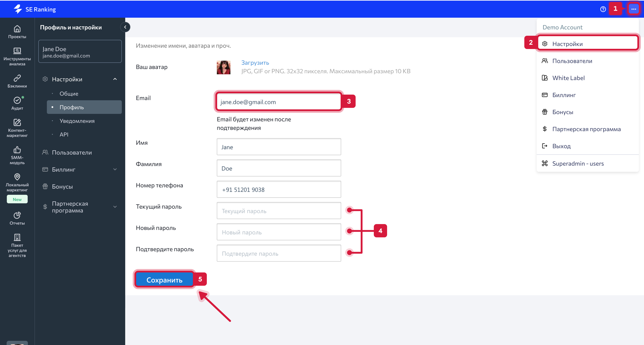The height and width of the screenshot is (345, 644).
Task: Open the SMM-модуль section
Action: 17,155
